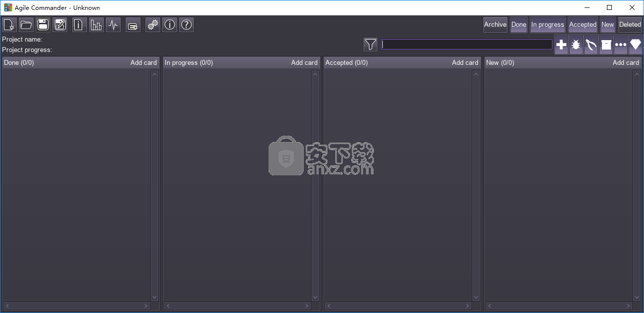Click the Accepted (0/0) column header
Viewport: 644px width, 313px height.
tap(347, 62)
